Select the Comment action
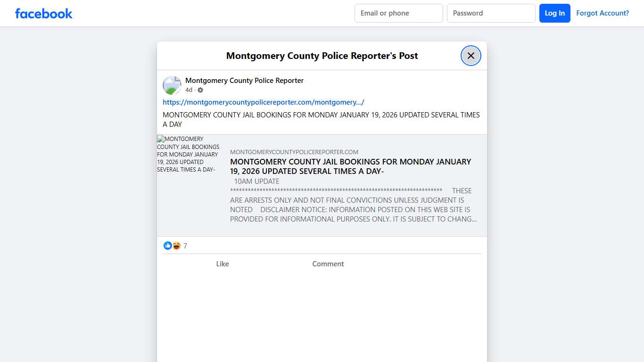644x362 pixels. point(328,263)
